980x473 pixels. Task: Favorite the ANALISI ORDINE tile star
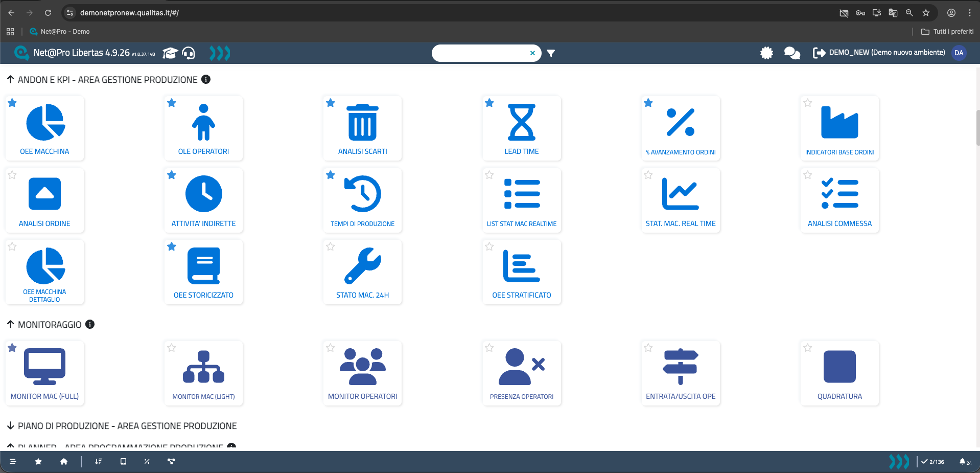(12, 175)
